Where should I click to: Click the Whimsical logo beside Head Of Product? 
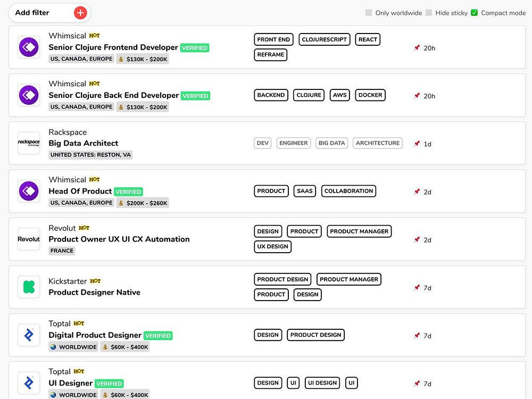point(29,190)
